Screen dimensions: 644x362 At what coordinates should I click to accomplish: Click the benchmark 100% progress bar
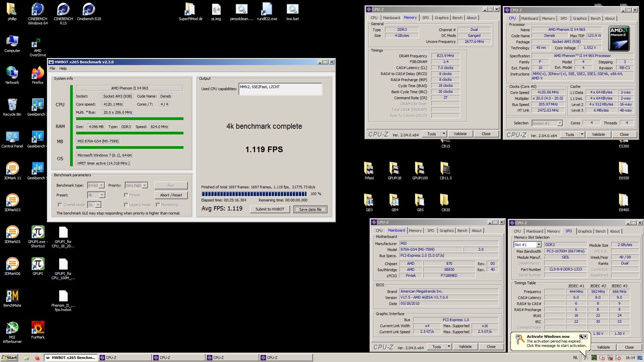(254, 194)
